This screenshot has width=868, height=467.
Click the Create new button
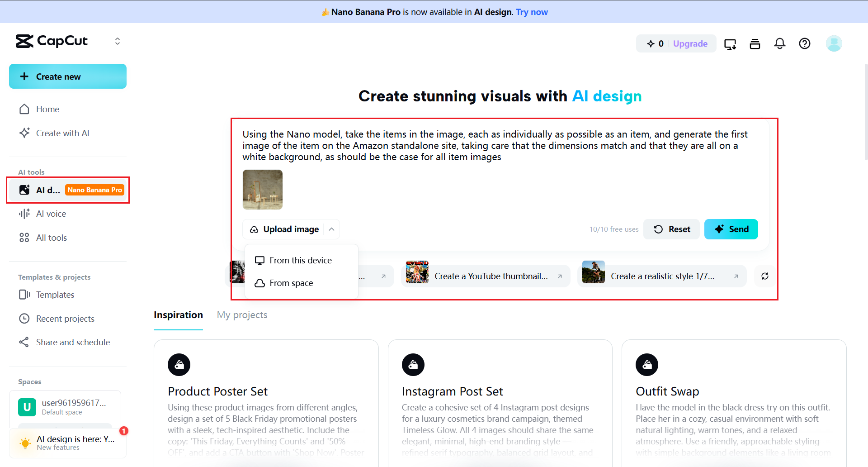pyautogui.click(x=68, y=76)
